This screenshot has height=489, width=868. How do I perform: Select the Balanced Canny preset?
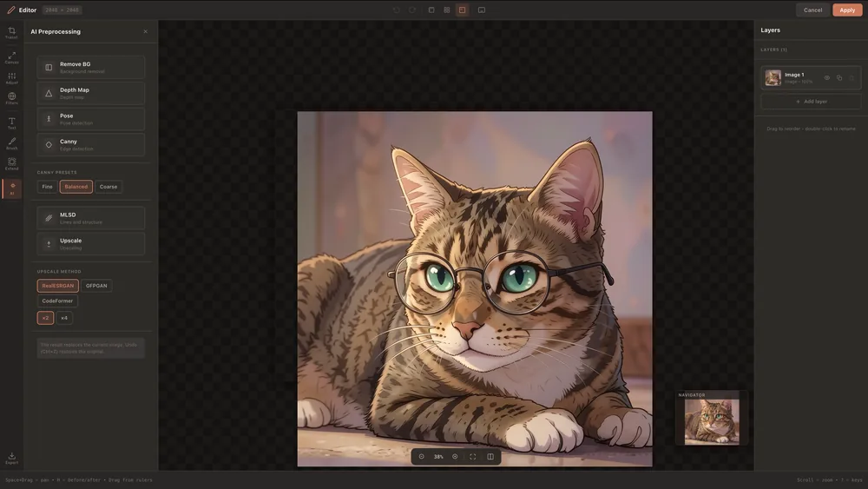click(76, 187)
